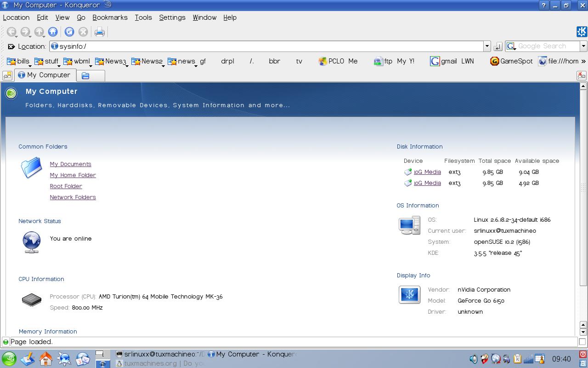588x368 pixels.
Task: Close current tab with the tab-bar close icon
Action: (x=582, y=75)
